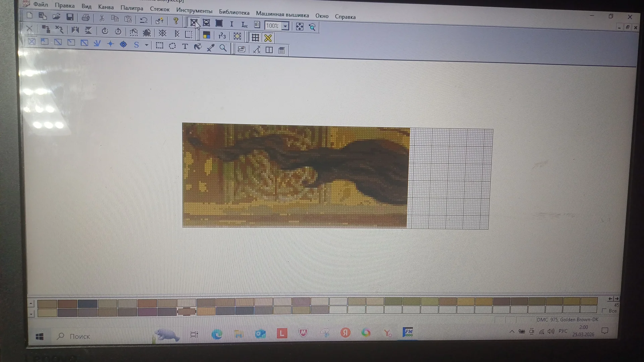Click the Save diskette icon
This screenshot has height=362, width=644.
[x=70, y=17]
